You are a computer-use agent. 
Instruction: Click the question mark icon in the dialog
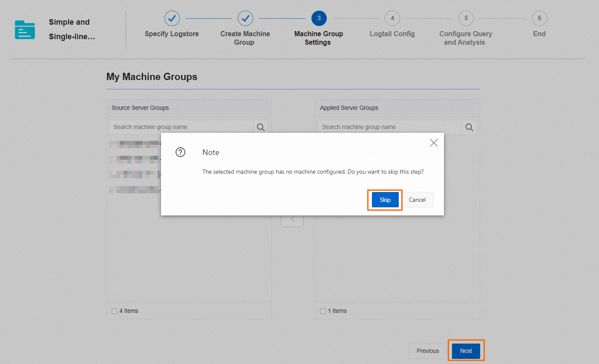click(180, 152)
